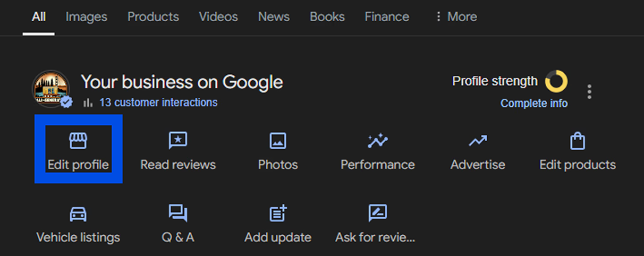Open the 13 customer interactions link
The image size is (644, 256).
158,103
